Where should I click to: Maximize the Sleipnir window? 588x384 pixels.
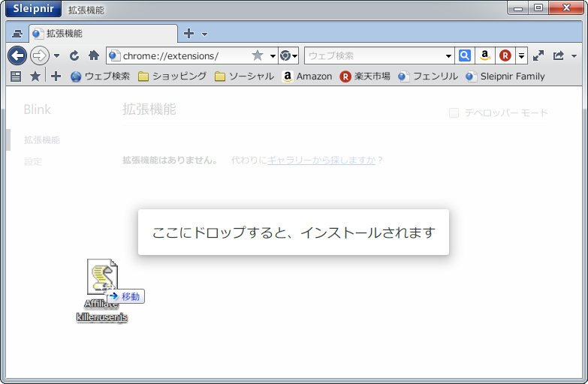tap(538, 7)
